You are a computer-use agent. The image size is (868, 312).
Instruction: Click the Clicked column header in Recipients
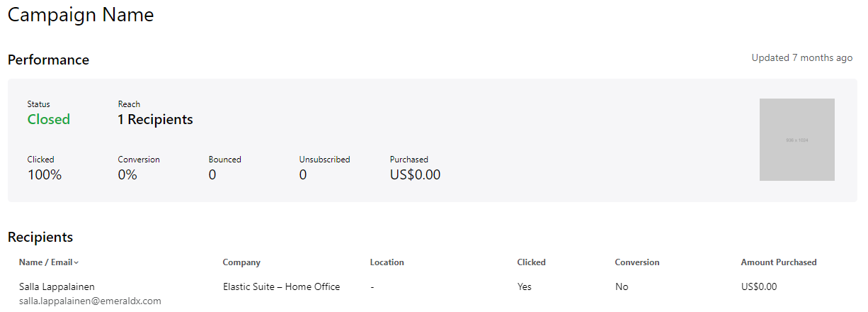[x=531, y=262]
